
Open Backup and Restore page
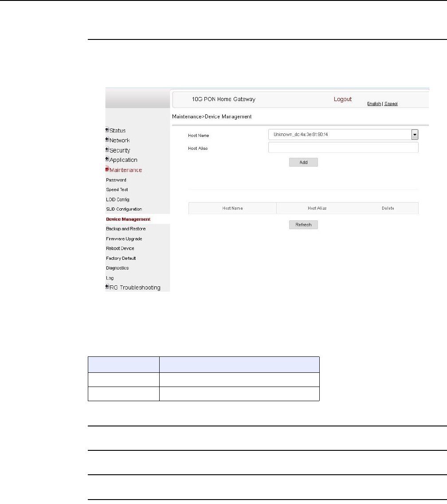pos(126,229)
